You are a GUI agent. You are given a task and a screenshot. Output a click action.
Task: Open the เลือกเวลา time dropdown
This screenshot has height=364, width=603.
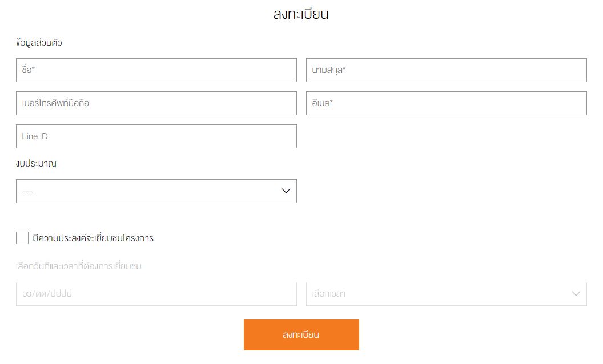[447, 294]
